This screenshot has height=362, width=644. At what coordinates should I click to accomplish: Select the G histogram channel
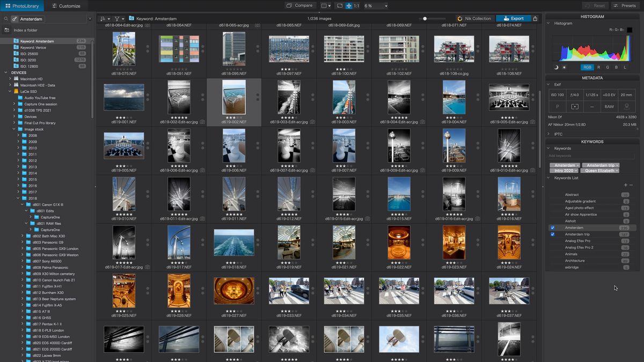coord(608,68)
